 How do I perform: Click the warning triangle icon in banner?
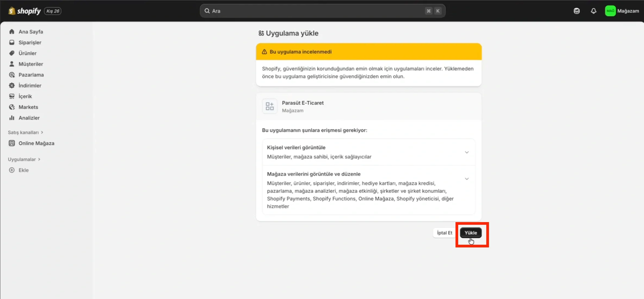click(x=264, y=52)
